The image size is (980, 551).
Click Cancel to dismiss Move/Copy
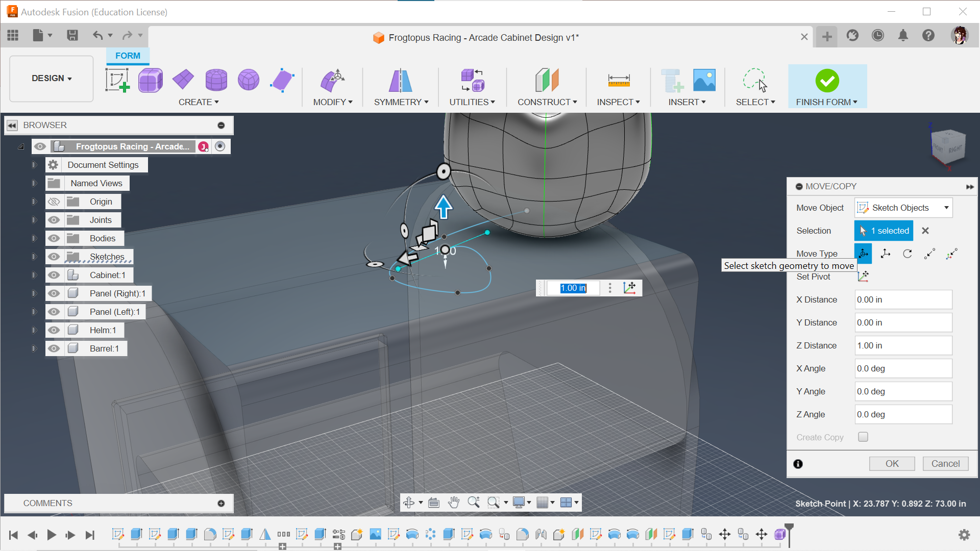tap(944, 464)
